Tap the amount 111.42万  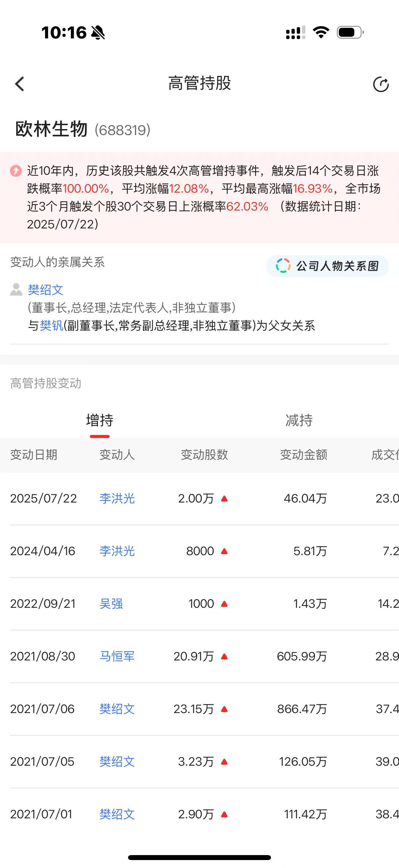point(305,814)
